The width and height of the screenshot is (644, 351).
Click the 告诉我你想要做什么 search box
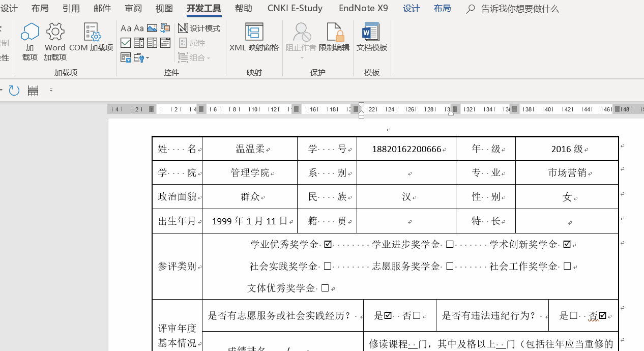point(519,9)
